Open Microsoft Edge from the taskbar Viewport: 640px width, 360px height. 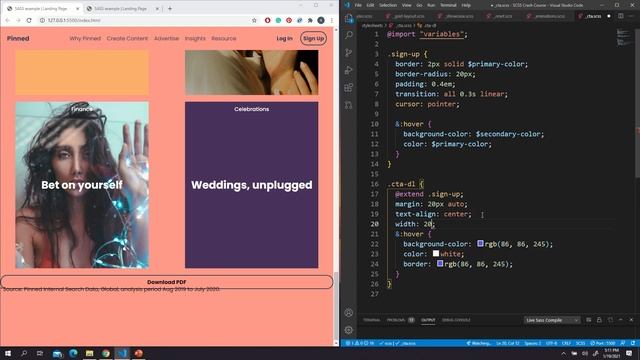coord(73,353)
